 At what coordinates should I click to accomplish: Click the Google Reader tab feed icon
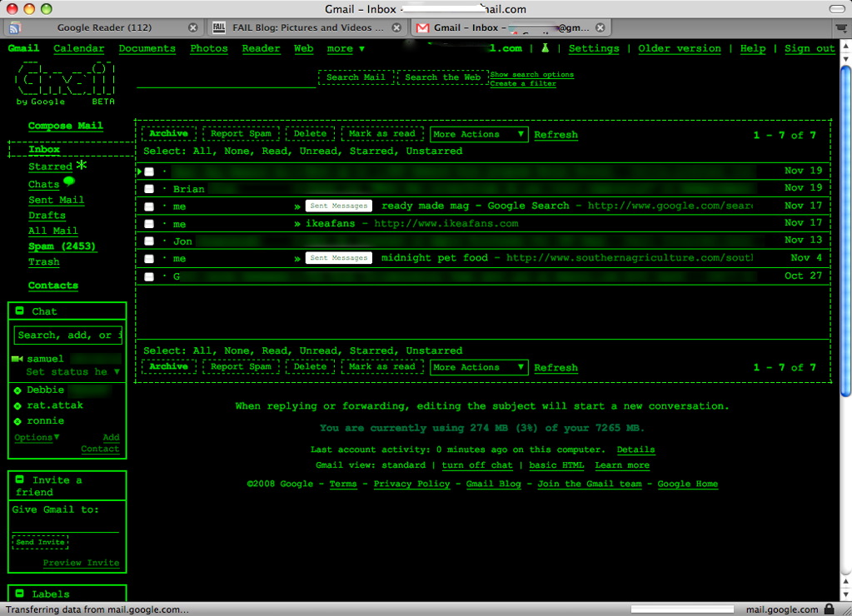coord(15,27)
